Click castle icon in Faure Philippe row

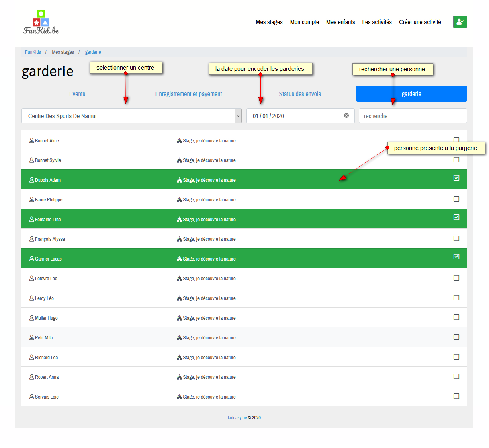tap(179, 200)
